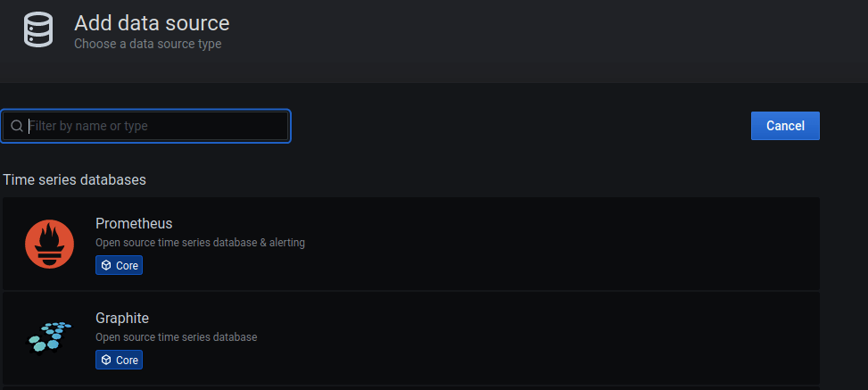The width and height of the screenshot is (868, 390).
Task: Focus the Filter by name or type field
Action: point(145,127)
